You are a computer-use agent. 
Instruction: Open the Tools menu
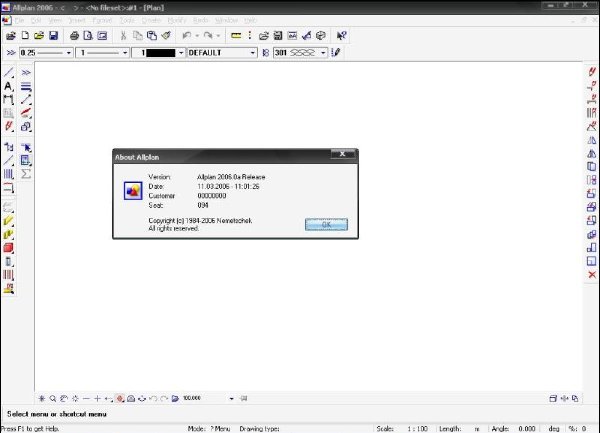[x=127, y=20]
